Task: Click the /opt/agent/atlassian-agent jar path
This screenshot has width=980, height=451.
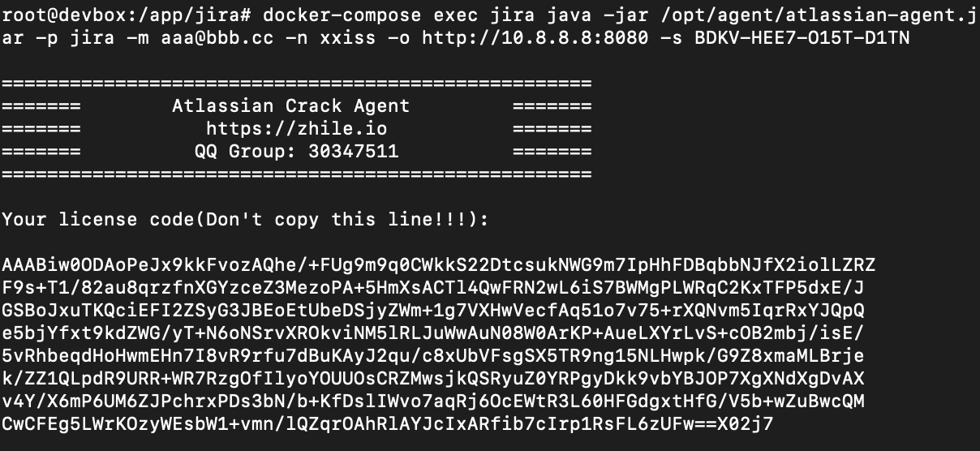Action: click(x=815, y=15)
